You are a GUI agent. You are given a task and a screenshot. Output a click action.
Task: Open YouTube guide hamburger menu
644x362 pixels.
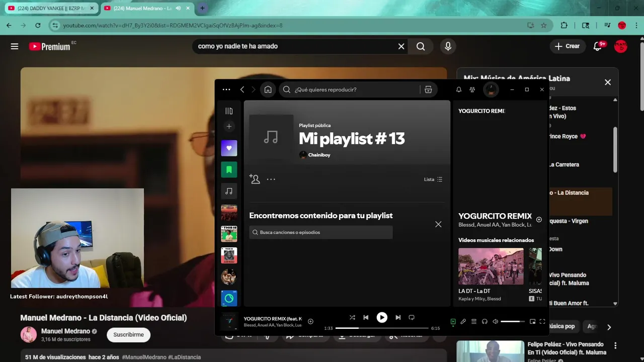[x=15, y=46]
